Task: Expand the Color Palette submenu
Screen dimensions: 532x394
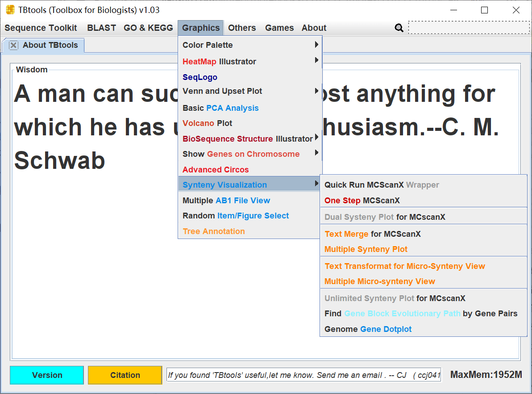Action: click(250, 45)
